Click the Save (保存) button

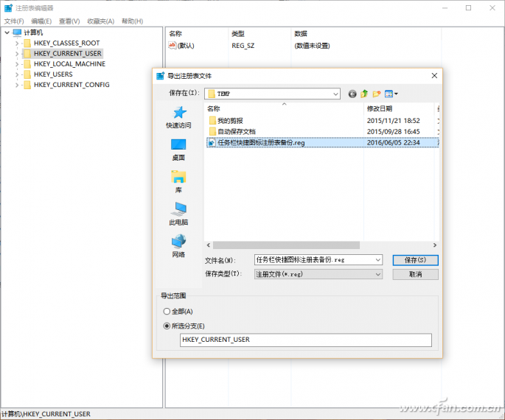(x=415, y=260)
